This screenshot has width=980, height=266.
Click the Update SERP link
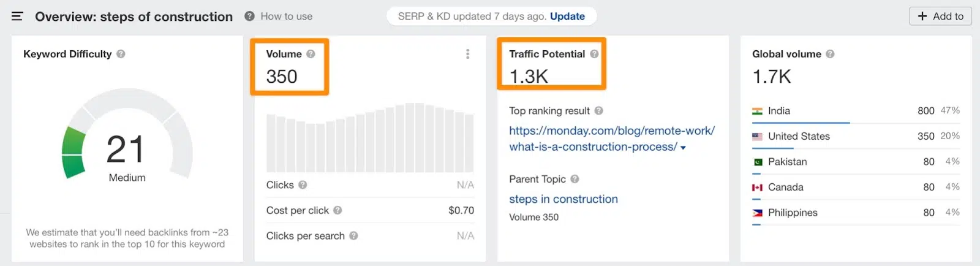(567, 17)
